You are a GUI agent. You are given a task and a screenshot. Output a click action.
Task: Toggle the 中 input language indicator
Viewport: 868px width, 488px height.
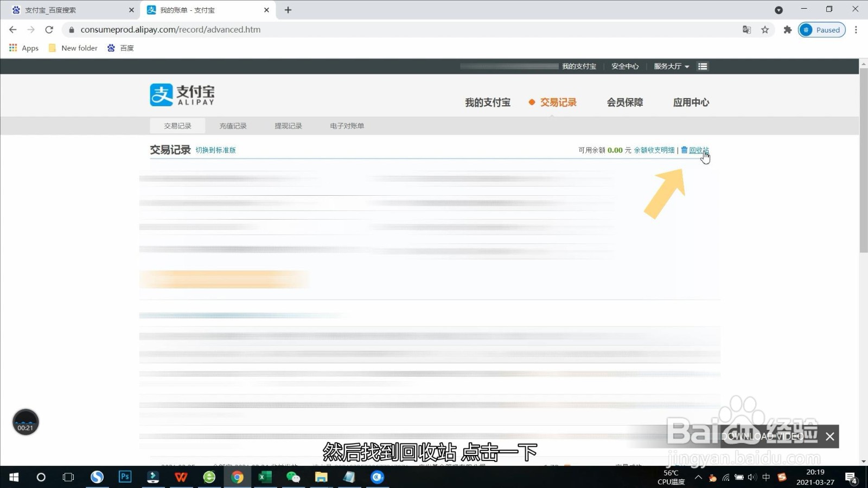pos(766,477)
